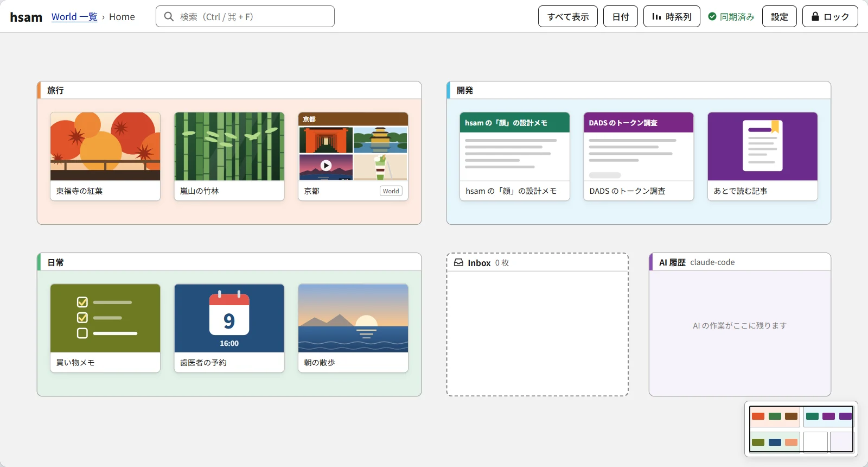Open the 京都 World card
This screenshot has width=868, height=467.
click(353, 156)
